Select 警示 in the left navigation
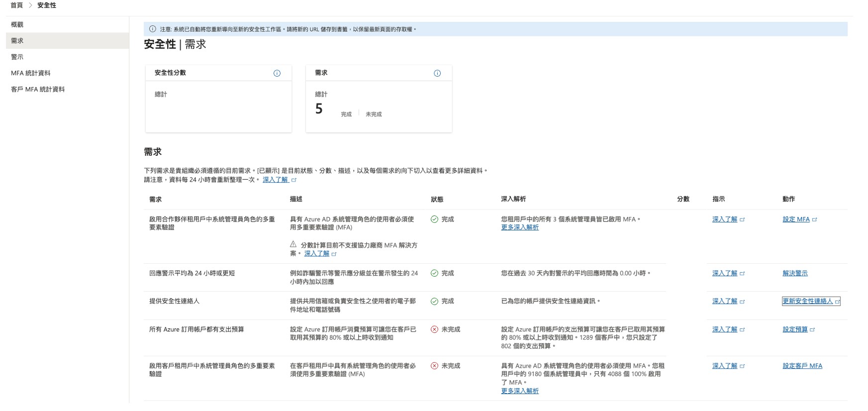The width and height of the screenshot is (868, 411). click(x=17, y=57)
